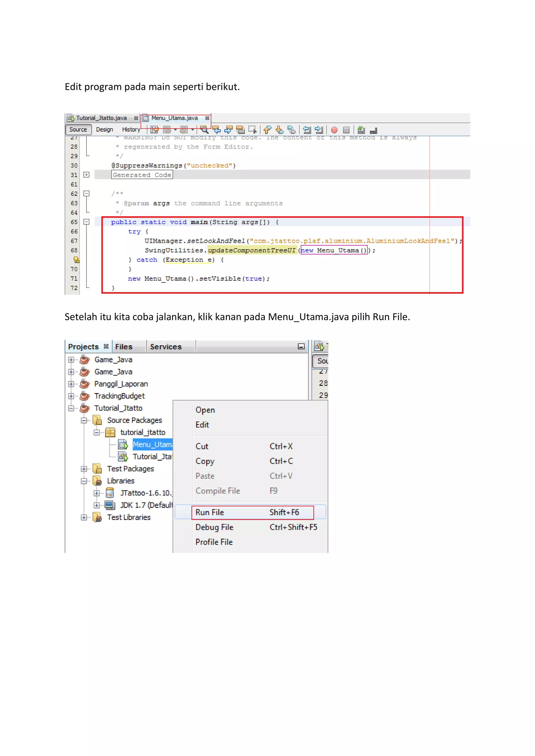Choose Copy from context menu
This screenshot has height=756, width=535.
251,461
